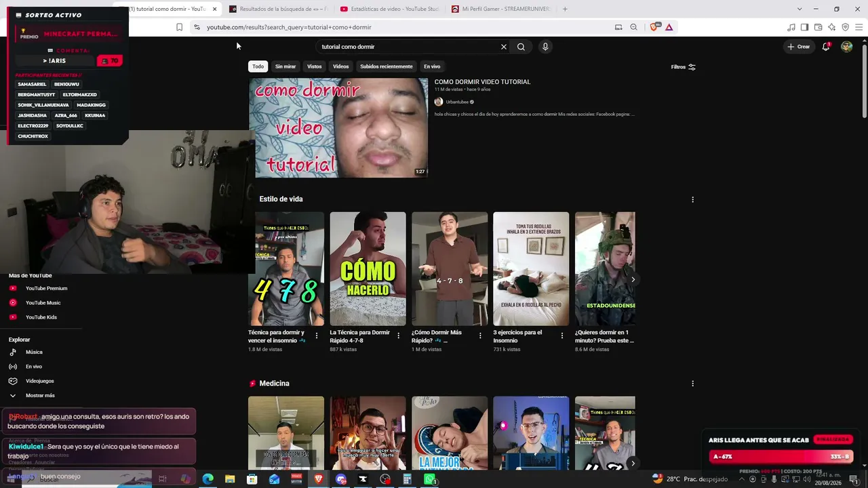868x488 pixels.
Task: Open Calculator from the taskbar
Action: [x=408, y=479]
